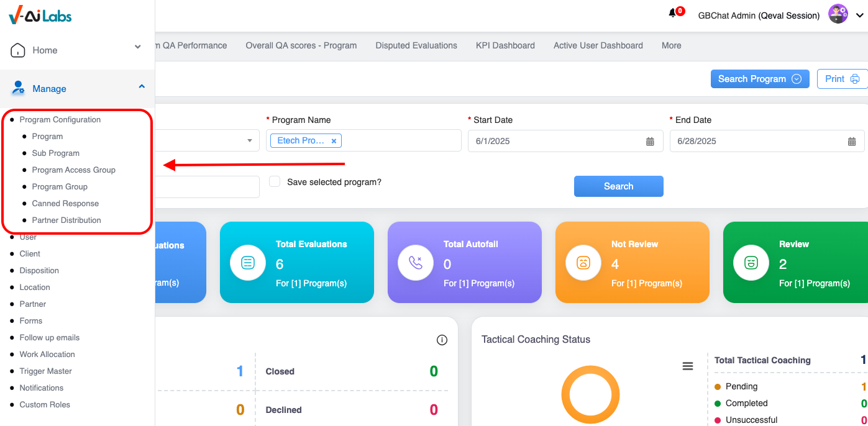The height and width of the screenshot is (426, 868).
Task: Switch to the KPI Dashboard tab
Action: click(x=505, y=45)
